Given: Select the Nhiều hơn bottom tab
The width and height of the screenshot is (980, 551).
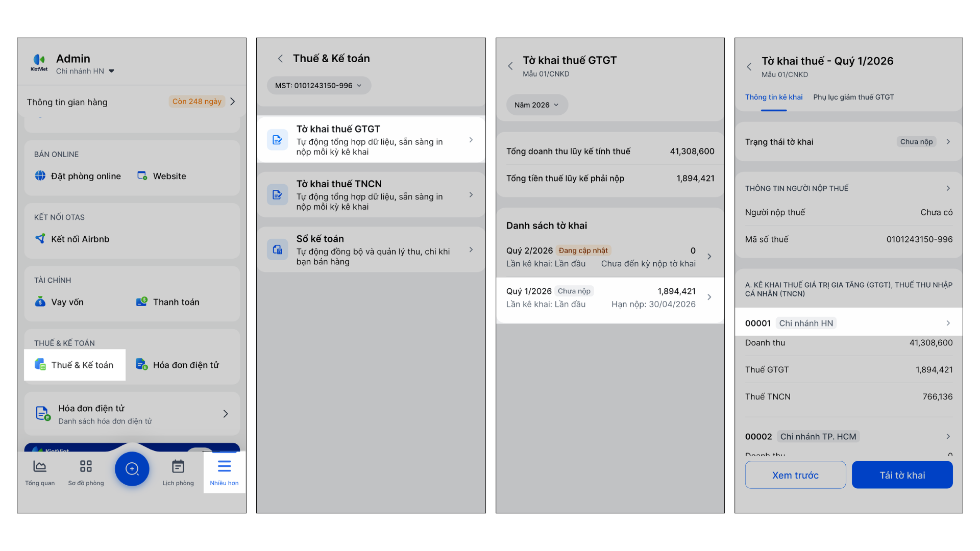Looking at the screenshot, I should coord(224,472).
